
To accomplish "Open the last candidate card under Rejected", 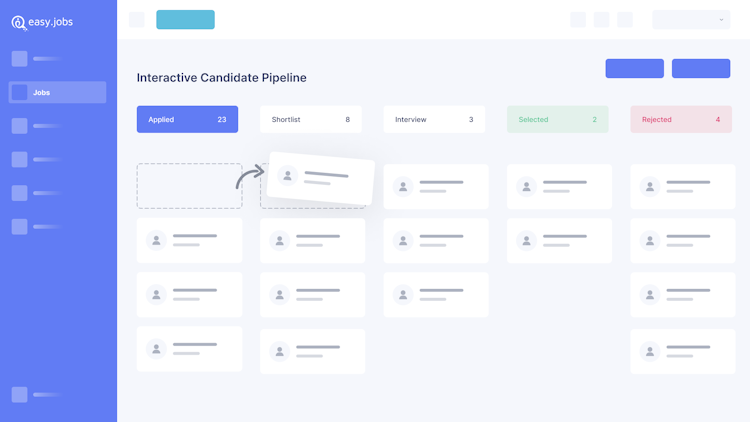I will tap(682, 352).
